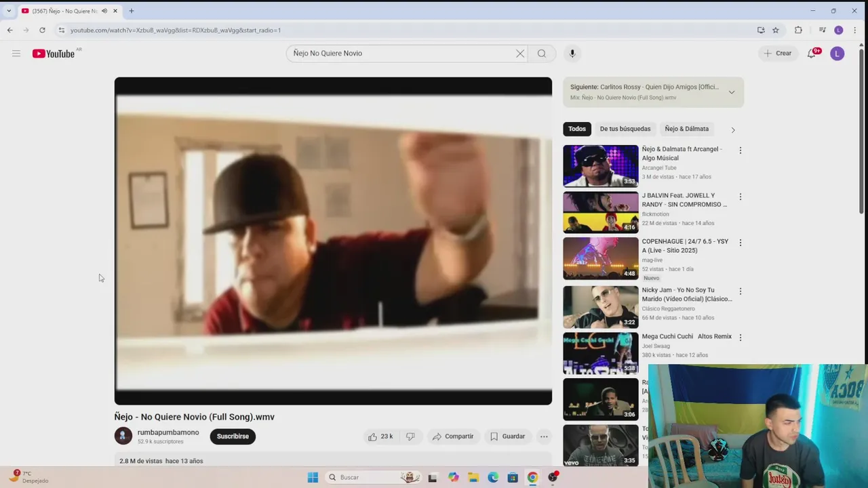Open Mega Cuchi Cuchi Altos Remix title

pyautogui.click(x=687, y=336)
